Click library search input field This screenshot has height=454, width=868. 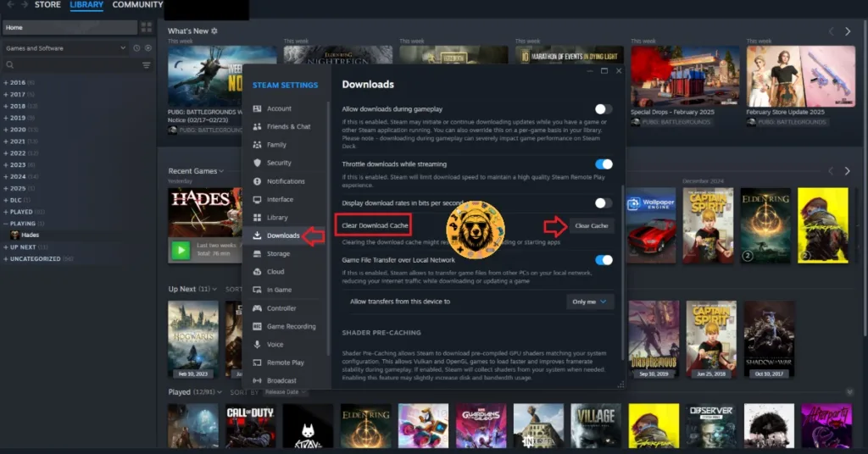coord(77,65)
